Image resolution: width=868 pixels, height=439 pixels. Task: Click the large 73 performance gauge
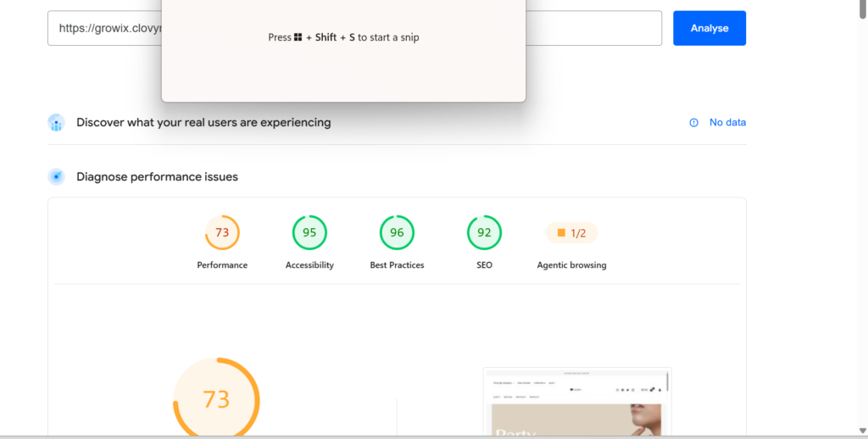pyautogui.click(x=216, y=397)
